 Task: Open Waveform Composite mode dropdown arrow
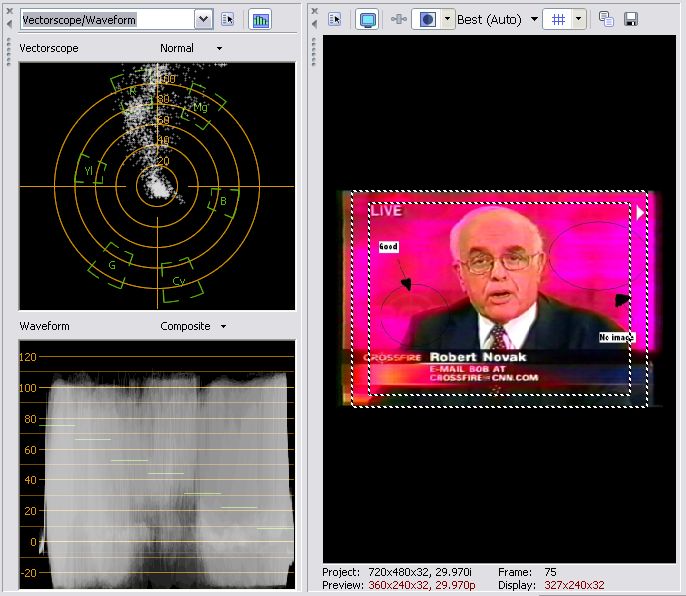[x=223, y=326]
